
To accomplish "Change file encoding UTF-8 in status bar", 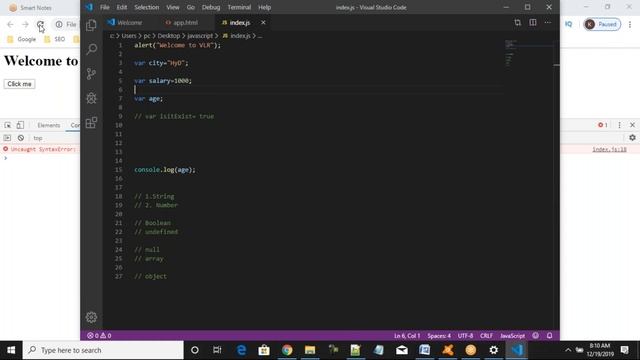I will point(465,336).
